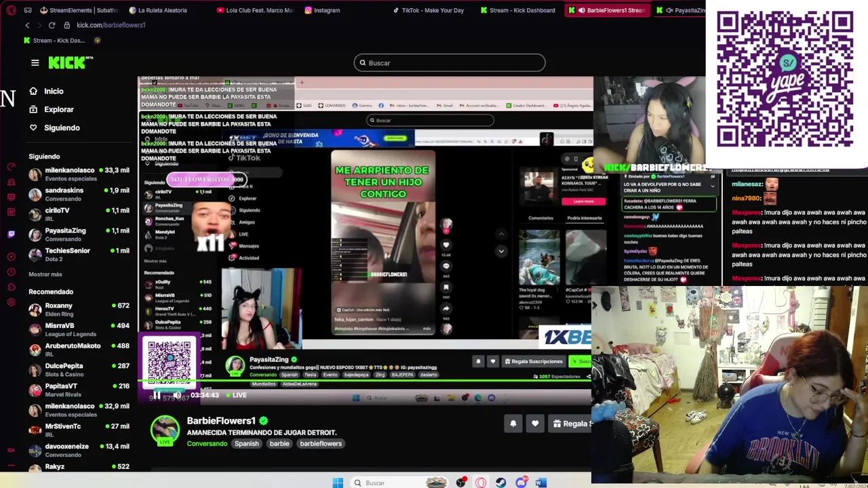868x488 pixels.
Task: Click the site padlock icon in address bar
Action: (x=66, y=25)
